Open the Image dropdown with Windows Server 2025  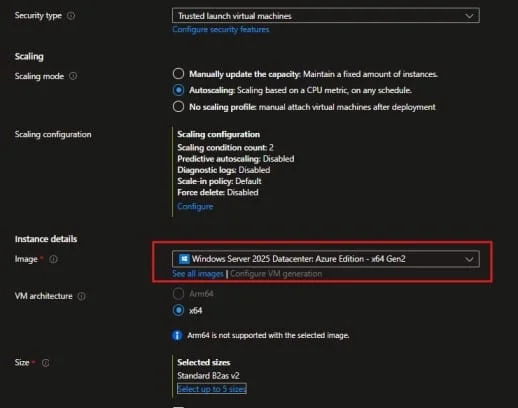(326, 259)
